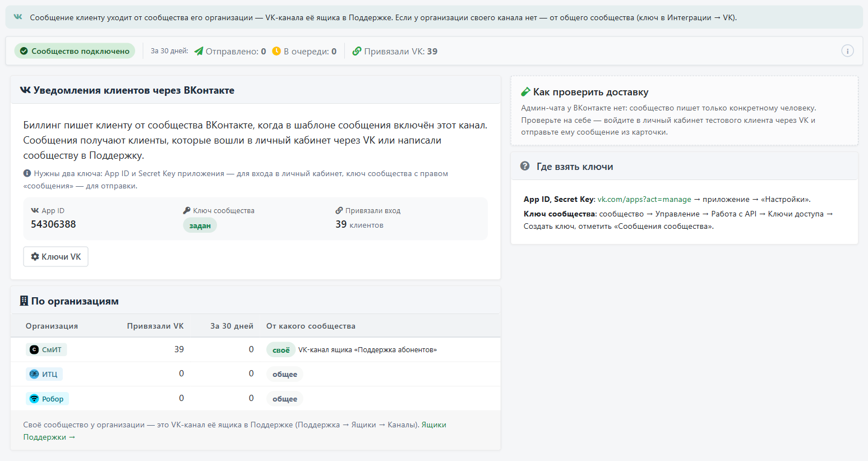Click the paper plane icon beside Отправлено

point(198,51)
